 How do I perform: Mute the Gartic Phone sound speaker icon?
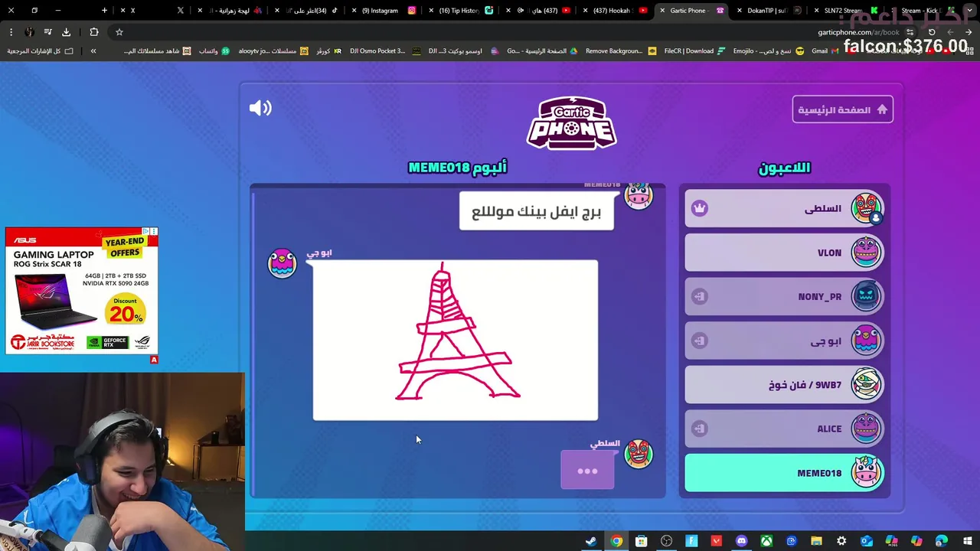(260, 108)
